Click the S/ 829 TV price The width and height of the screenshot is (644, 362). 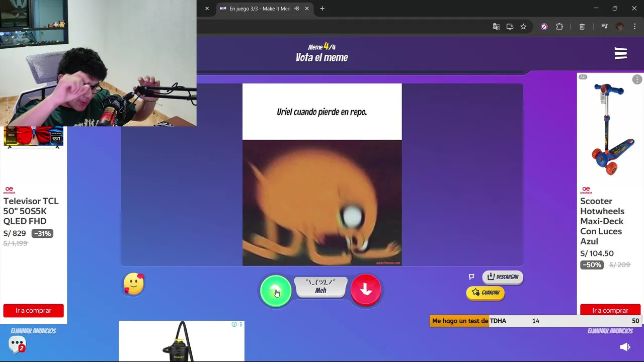click(15, 233)
